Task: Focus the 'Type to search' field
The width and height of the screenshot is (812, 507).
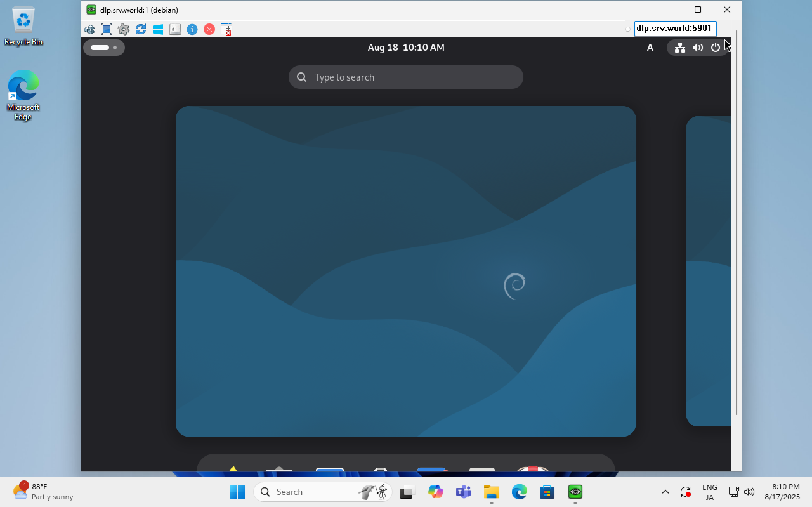Action: coord(406,77)
